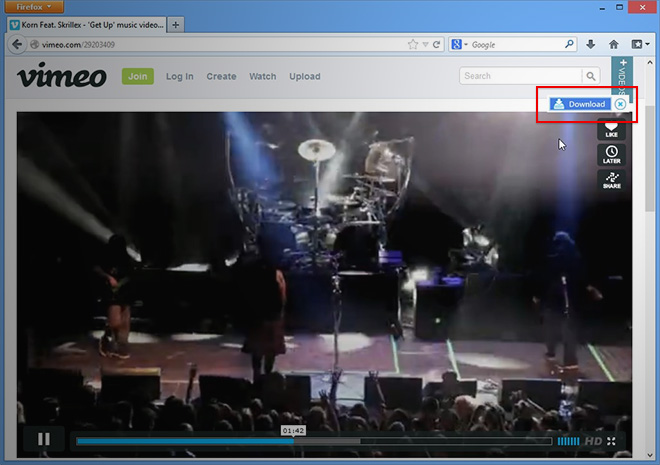The height and width of the screenshot is (465, 660).
Task: Open a new tab with plus button
Action: (176, 25)
